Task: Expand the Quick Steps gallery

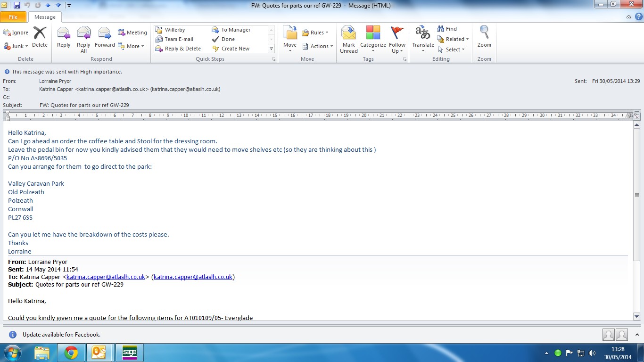Action: click(x=271, y=49)
